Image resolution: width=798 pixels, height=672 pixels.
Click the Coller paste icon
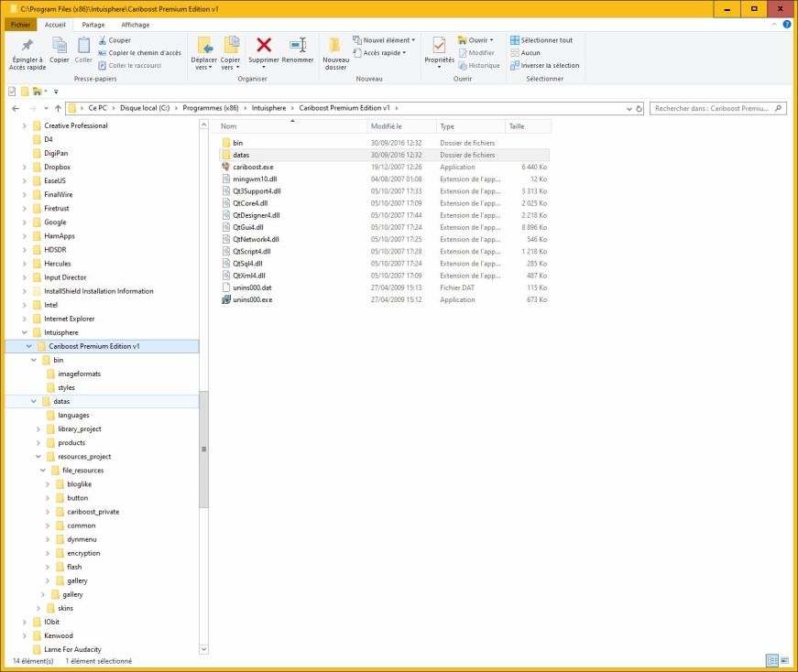pos(83,51)
